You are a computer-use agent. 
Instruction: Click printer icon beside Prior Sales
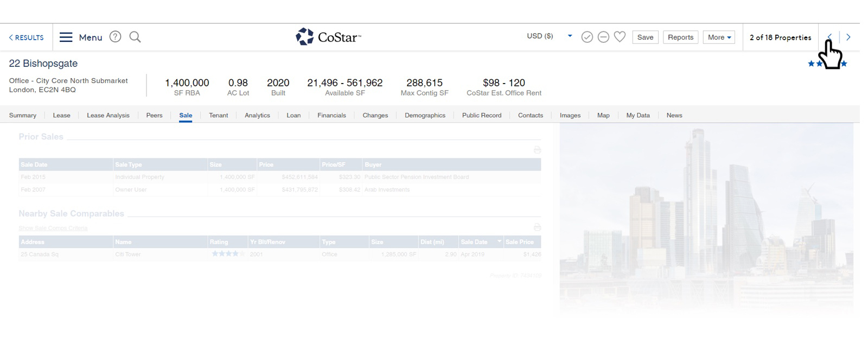(537, 150)
